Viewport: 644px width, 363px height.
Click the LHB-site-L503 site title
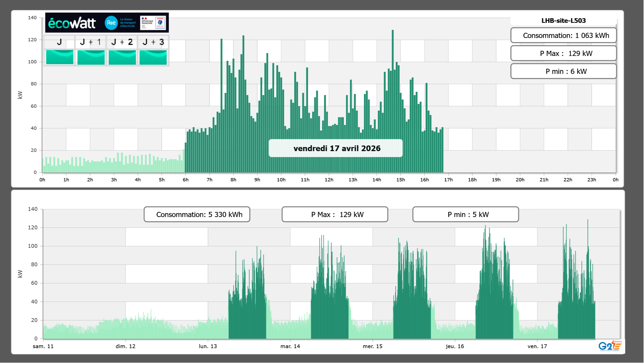[x=563, y=21]
